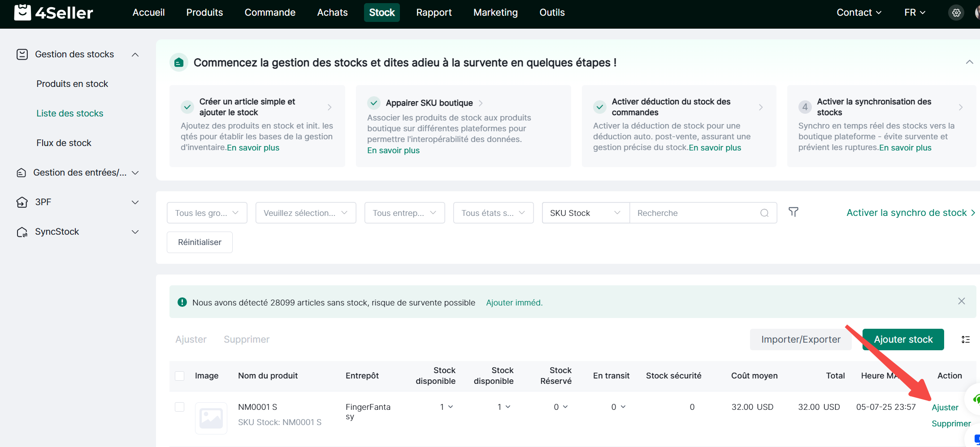Check the select-all header checkbox
This screenshot has width=980, height=447.
(180, 376)
